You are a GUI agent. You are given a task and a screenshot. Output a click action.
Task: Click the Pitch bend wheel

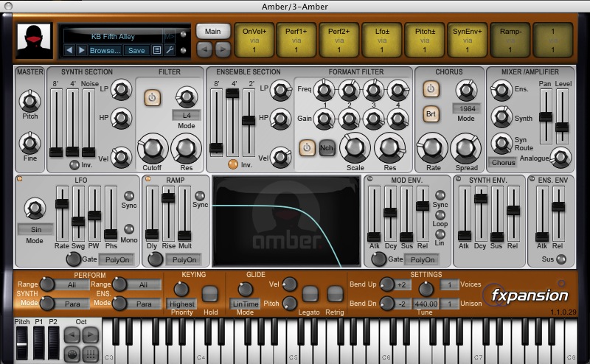pos(22,343)
